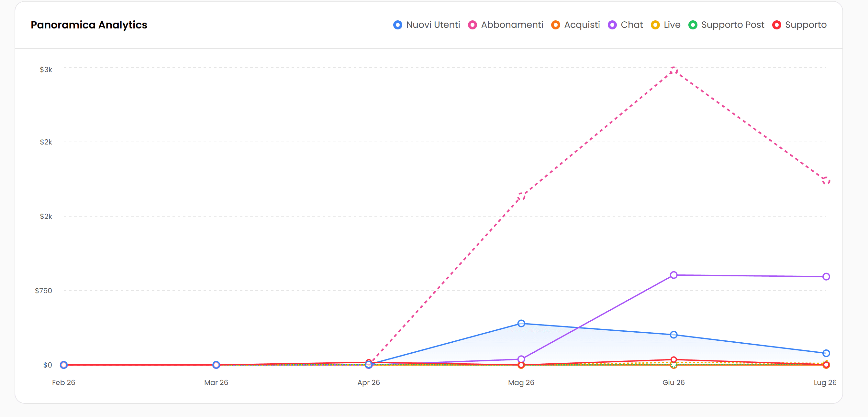Click the Apr 26 axis label
The height and width of the screenshot is (417, 868).
(x=369, y=382)
